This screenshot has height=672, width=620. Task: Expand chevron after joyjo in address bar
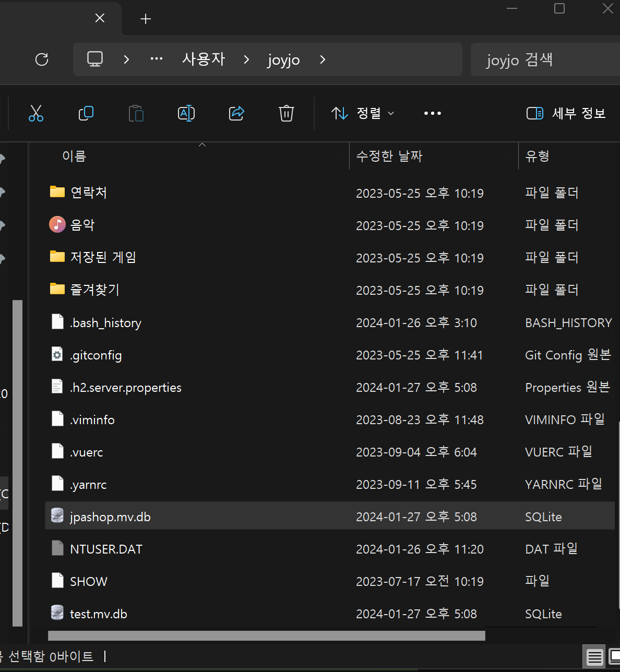click(x=323, y=59)
